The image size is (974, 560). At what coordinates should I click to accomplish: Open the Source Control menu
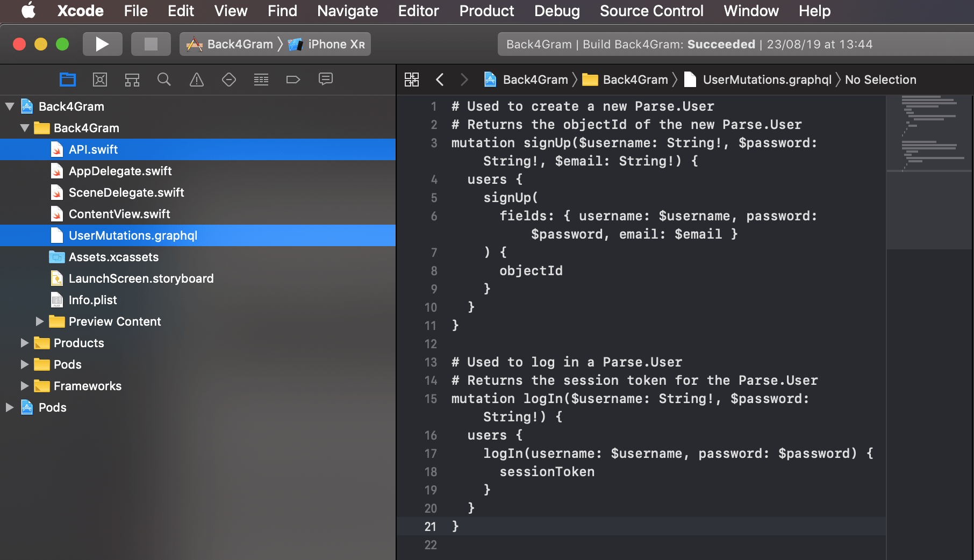point(651,11)
